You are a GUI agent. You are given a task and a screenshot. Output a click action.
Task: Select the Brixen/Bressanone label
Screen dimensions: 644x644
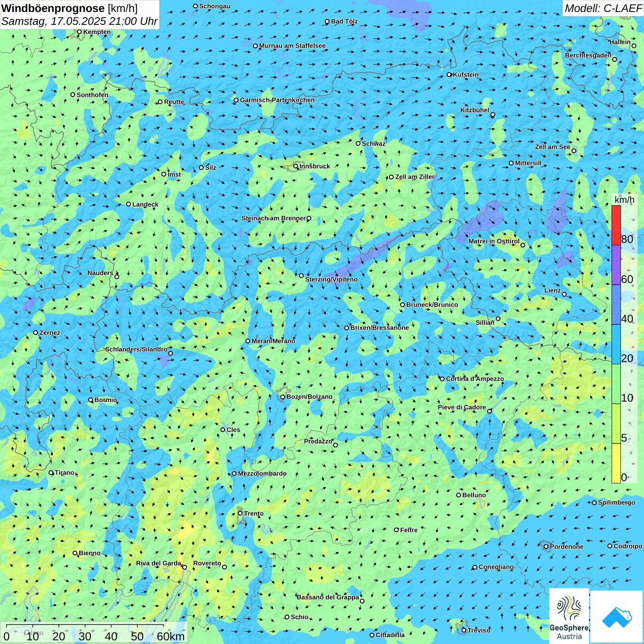click(379, 328)
